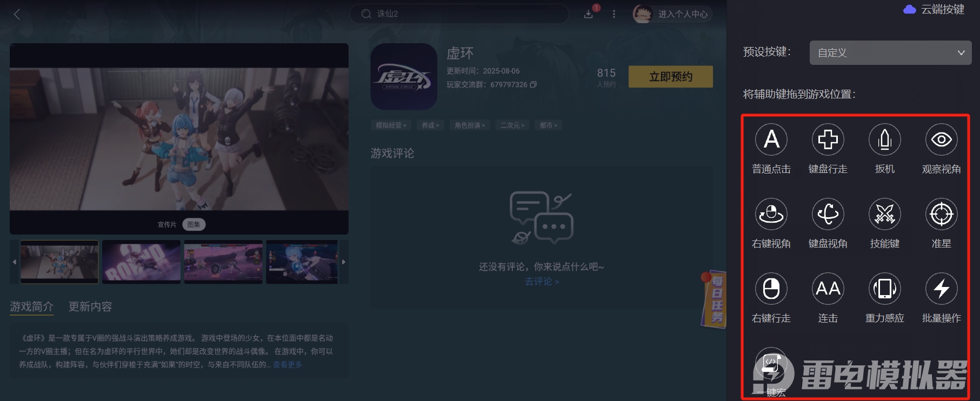Open the three-dot more options menu
The image size is (980, 401).
(x=614, y=14)
